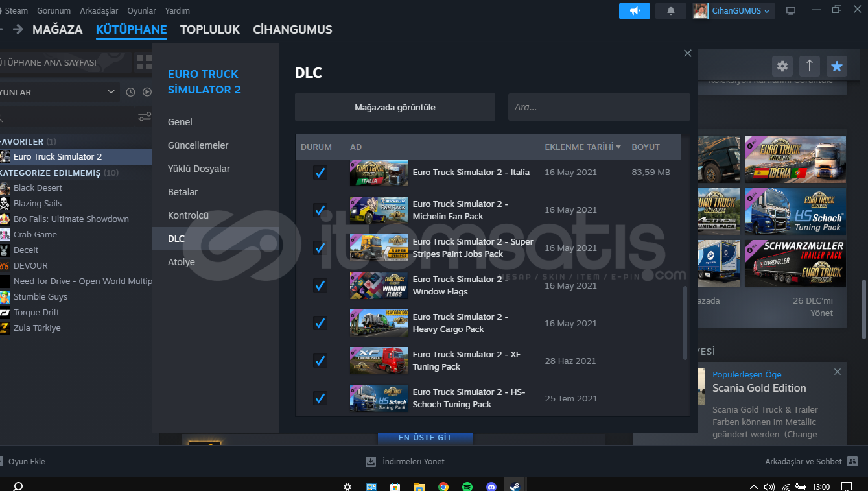Open the notifications bell

[670, 11]
